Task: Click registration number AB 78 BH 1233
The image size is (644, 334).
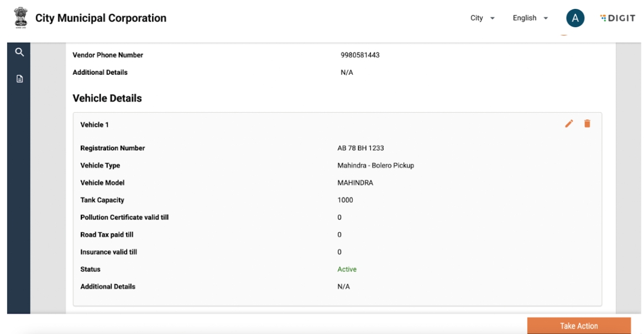Action: tap(360, 148)
